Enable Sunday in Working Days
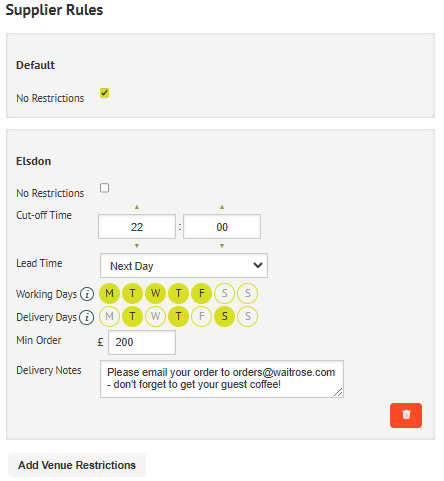Screen dimensions: 444x481 [247, 293]
